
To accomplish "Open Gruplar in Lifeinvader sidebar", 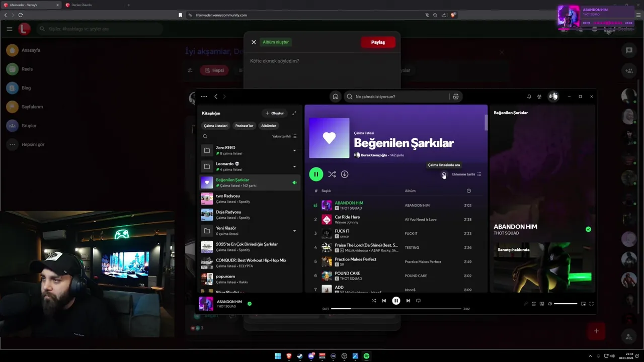I will (x=22, y=126).
